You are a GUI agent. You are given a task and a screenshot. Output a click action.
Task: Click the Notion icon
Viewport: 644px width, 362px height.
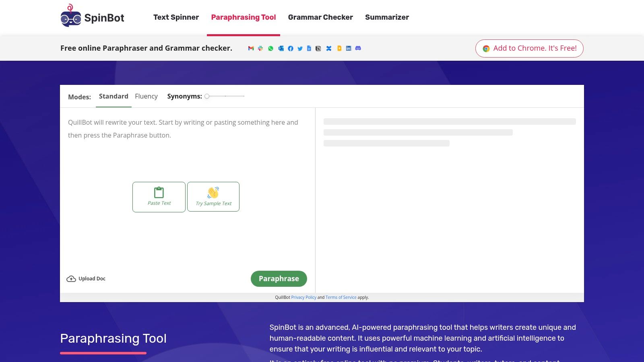click(318, 48)
